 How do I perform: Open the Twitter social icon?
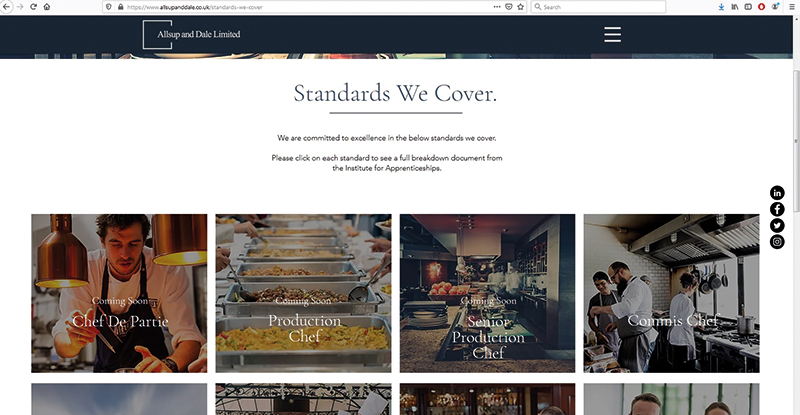coord(777,225)
